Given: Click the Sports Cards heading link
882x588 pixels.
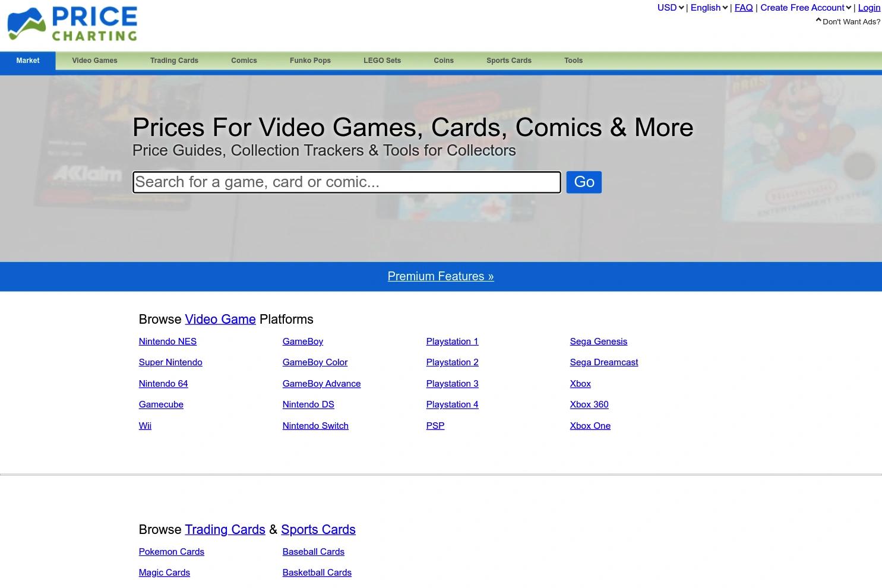Looking at the screenshot, I should tap(318, 529).
